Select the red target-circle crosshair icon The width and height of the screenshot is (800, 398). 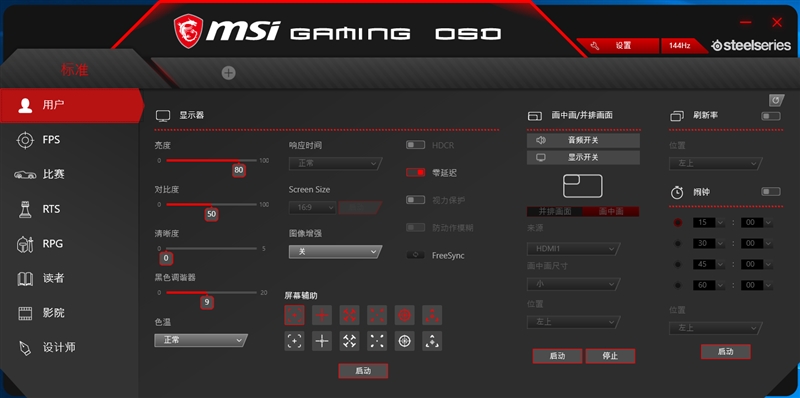[x=405, y=315]
